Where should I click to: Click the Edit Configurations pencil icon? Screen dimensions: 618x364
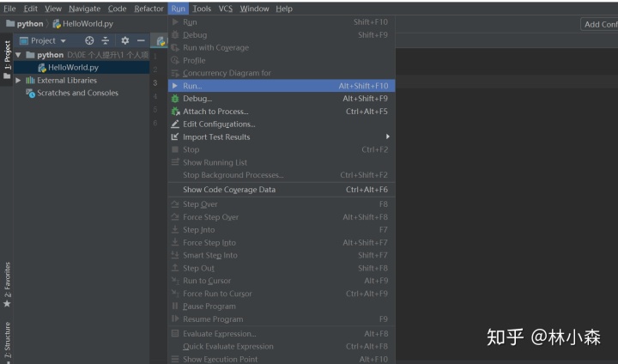click(x=175, y=124)
